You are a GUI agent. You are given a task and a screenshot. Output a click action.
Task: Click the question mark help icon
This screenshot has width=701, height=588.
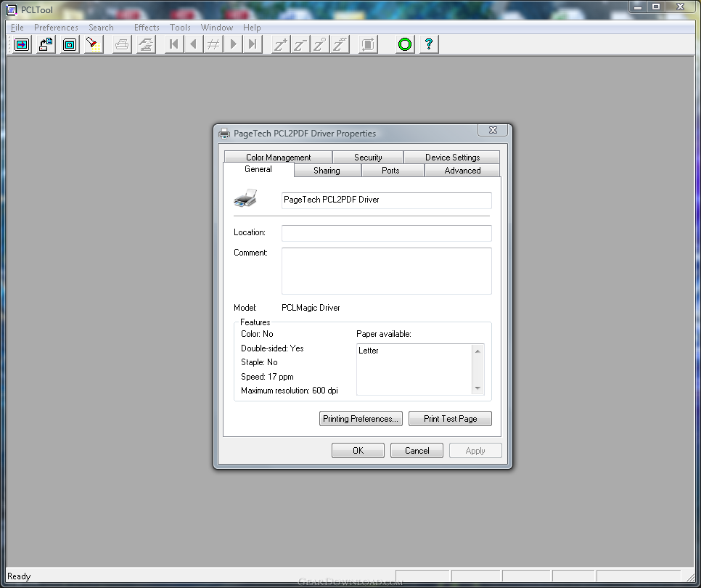429,44
